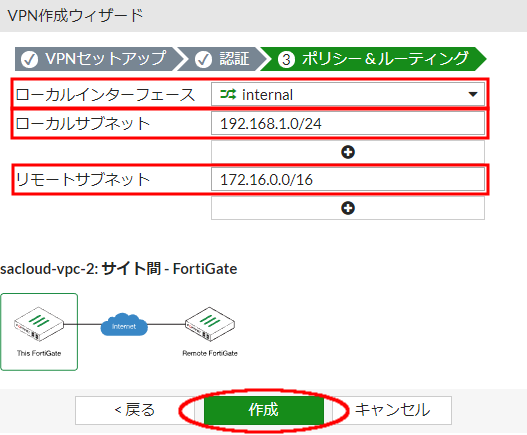This screenshot has width=527, height=435.
Task: Click the VPN作成ウィザード title text
Action: [76, 15]
